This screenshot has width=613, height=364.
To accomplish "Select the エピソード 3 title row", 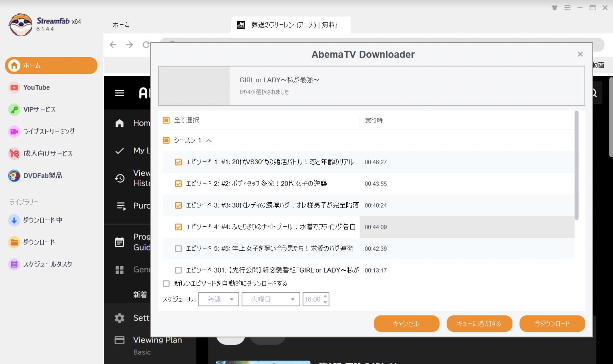I will pyautogui.click(x=273, y=205).
